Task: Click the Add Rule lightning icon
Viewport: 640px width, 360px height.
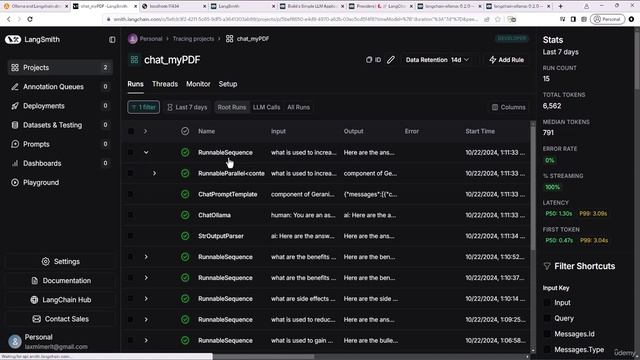Action: [493, 60]
